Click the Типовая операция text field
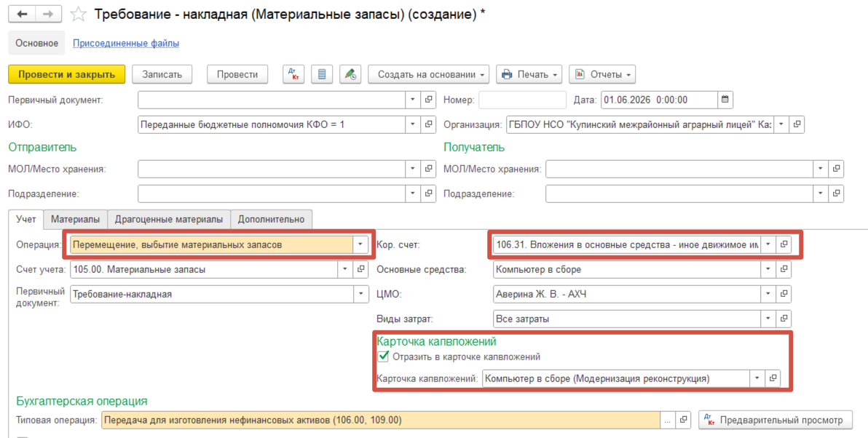This screenshot has width=868, height=438. [381, 421]
